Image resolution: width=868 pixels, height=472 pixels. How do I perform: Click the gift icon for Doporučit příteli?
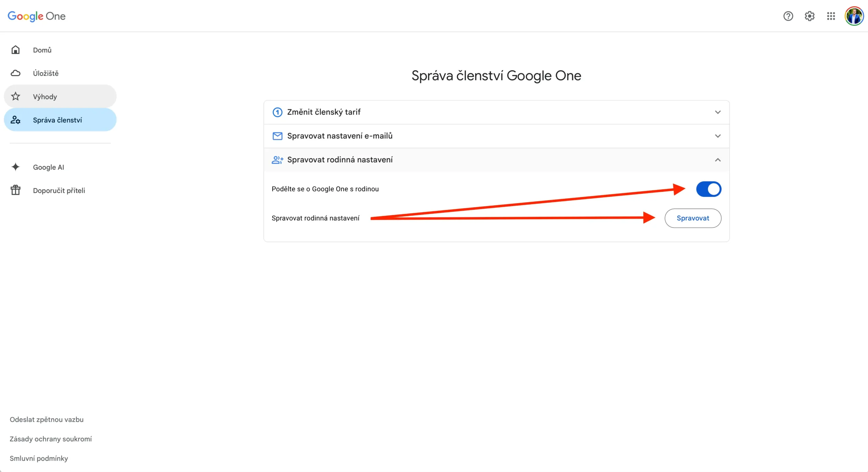(x=15, y=190)
